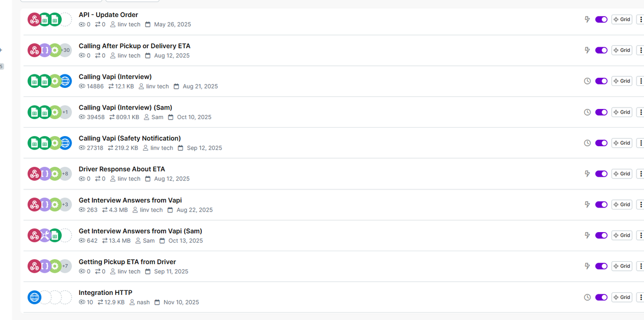
Task: Click webhook icon on API - Update Order
Action: pos(34,20)
